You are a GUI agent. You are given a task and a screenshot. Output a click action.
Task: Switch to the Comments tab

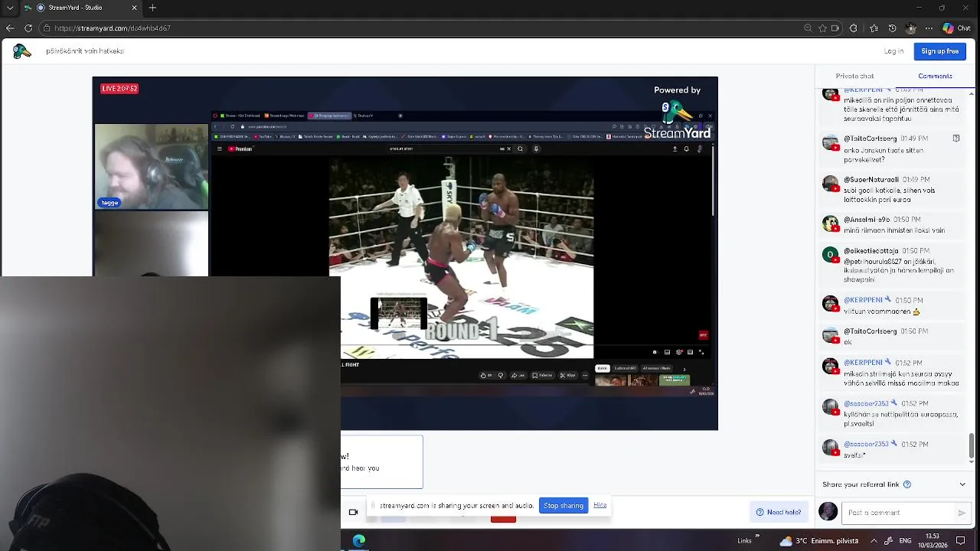click(935, 76)
